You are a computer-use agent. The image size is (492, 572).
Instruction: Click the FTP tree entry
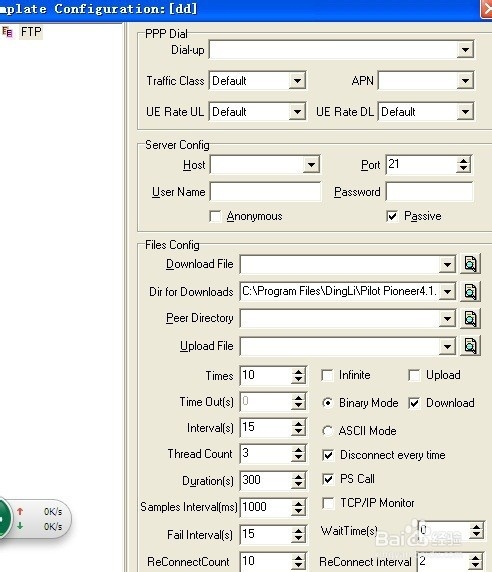(x=31, y=32)
